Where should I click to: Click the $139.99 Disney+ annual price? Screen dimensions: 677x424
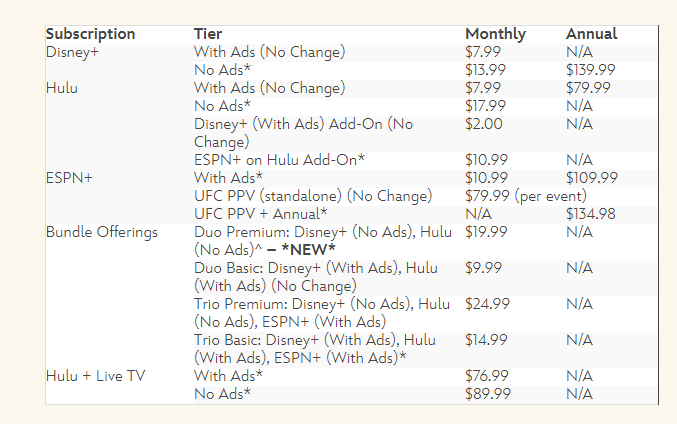(x=590, y=70)
